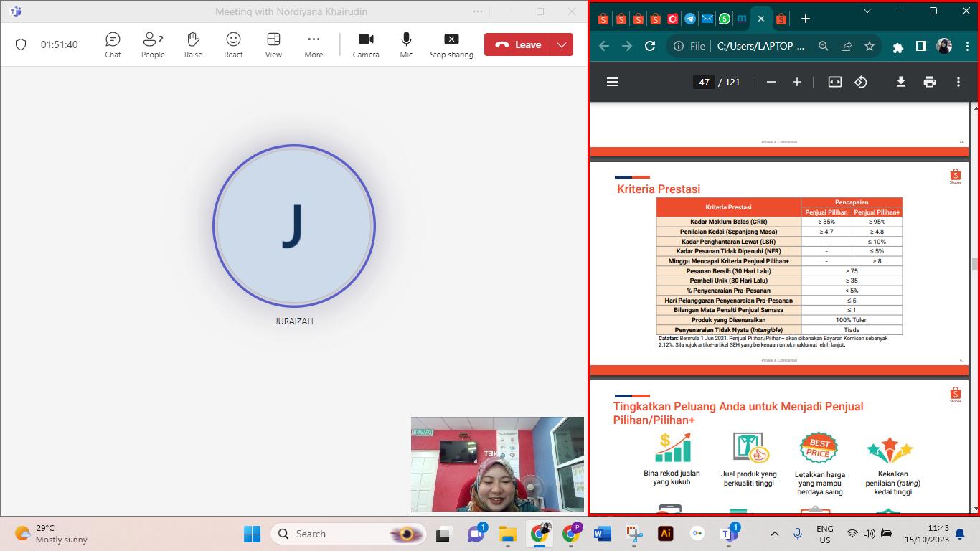Switch to the last Shopee tab after active tab

coord(781,19)
